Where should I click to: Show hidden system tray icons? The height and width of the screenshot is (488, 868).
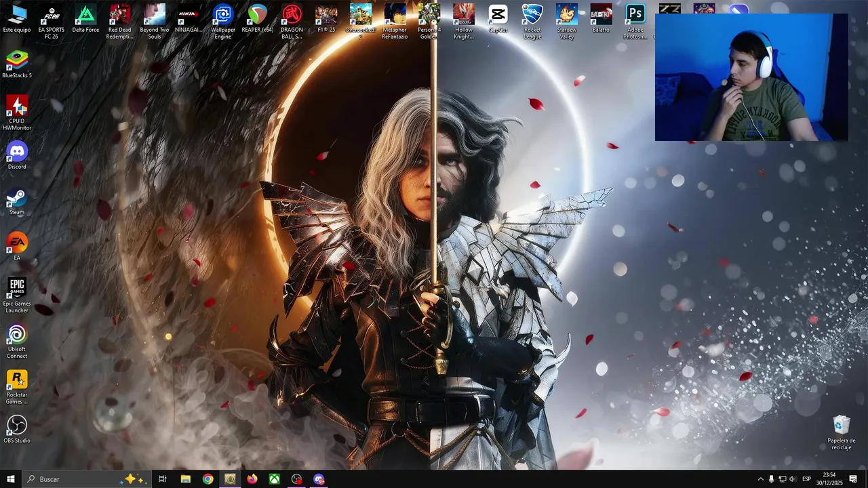(760, 479)
